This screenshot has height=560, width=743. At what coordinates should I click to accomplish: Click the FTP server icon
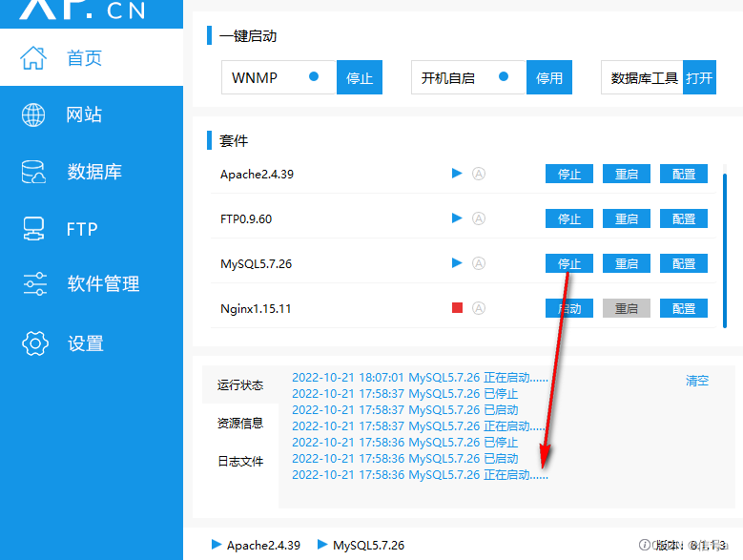[33, 229]
